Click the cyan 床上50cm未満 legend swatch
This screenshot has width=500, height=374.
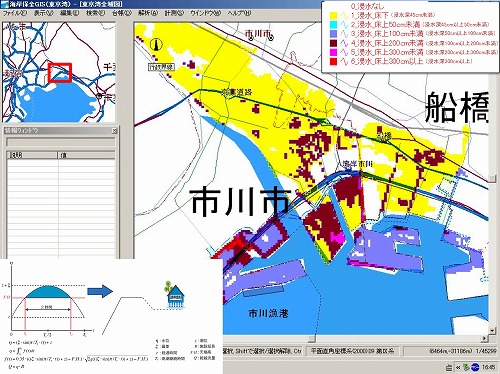[x=334, y=25]
